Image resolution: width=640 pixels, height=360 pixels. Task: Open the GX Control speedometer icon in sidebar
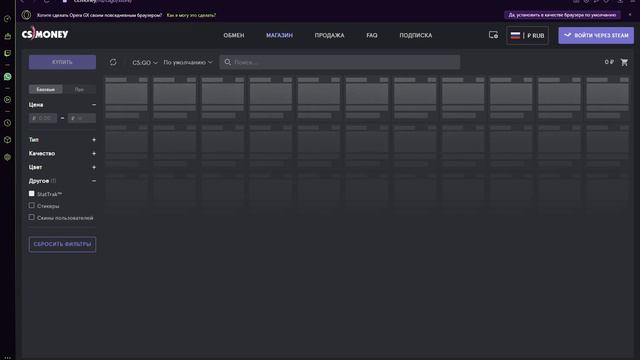point(7,19)
